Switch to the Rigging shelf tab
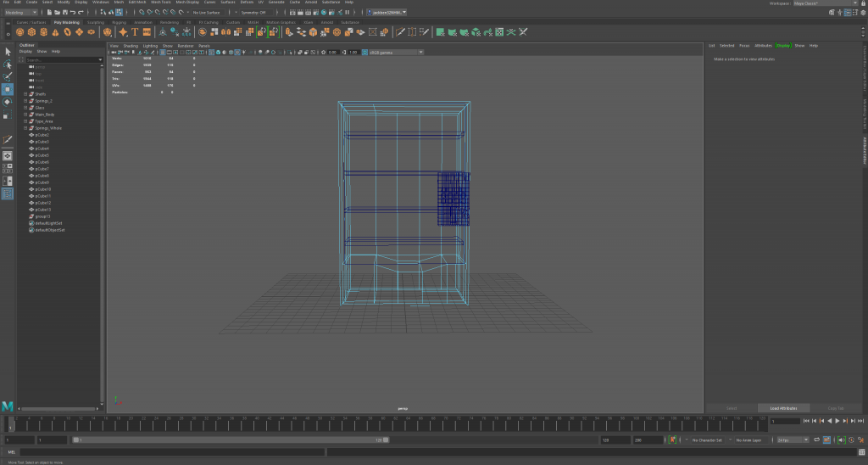This screenshot has width=868, height=465. 119,22
